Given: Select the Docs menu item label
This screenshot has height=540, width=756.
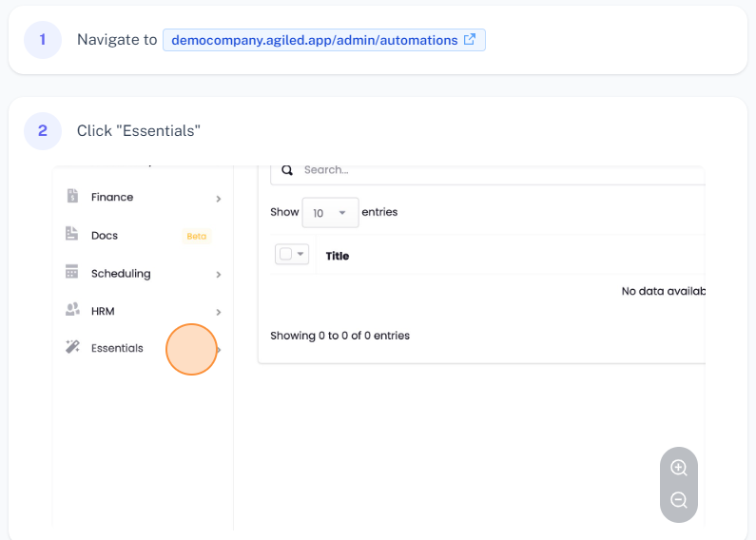Looking at the screenshot, I should 105,236.
